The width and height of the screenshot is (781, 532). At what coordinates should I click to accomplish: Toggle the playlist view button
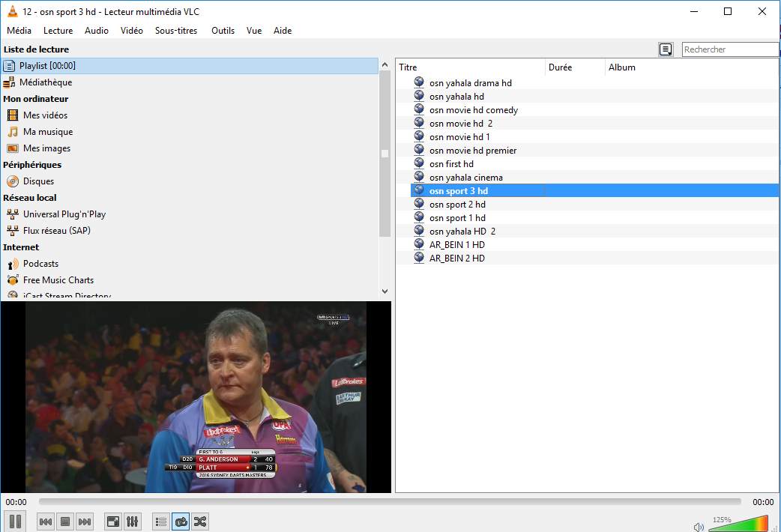point(161,522)
